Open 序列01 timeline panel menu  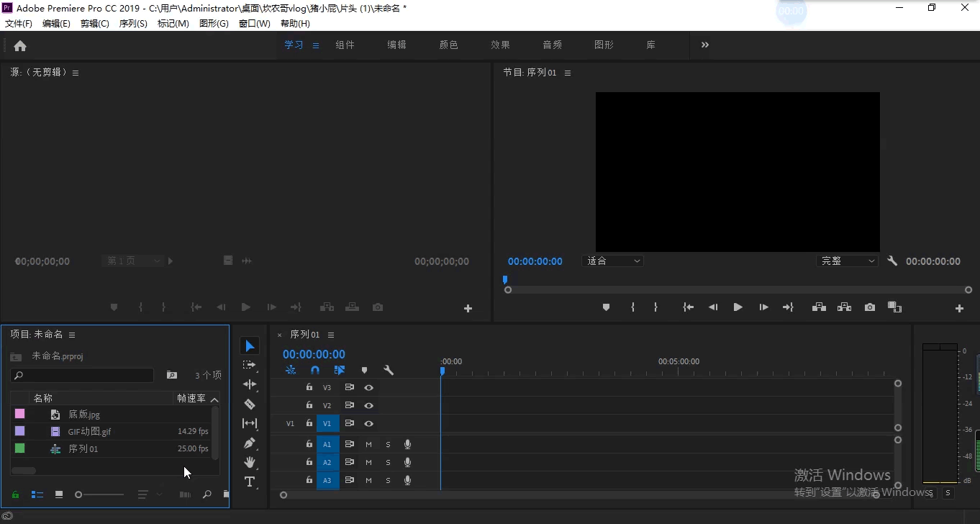(331, 335)
